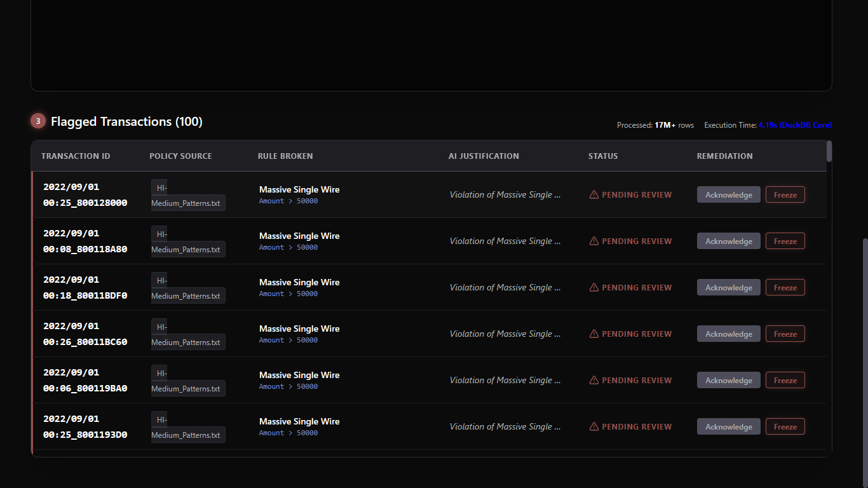This screenshot has height=488, width=868.
Task: Select the Status column header
Action: coord(603,156)
